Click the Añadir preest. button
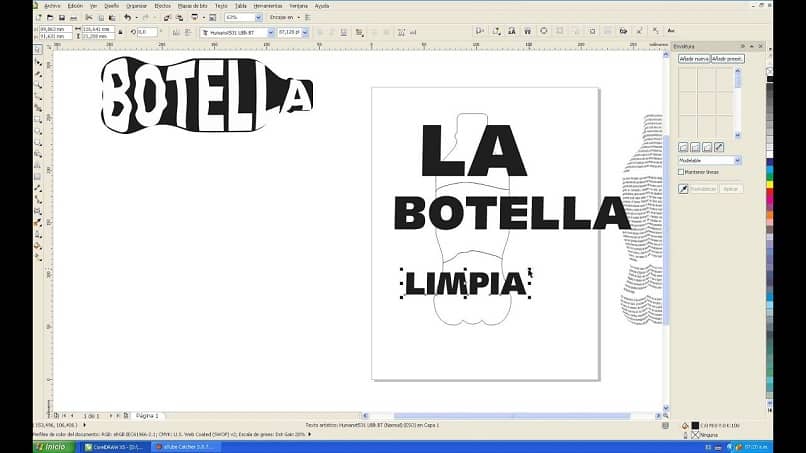The width and height of the screenshot is (806, 453). (x=728, y=59)
